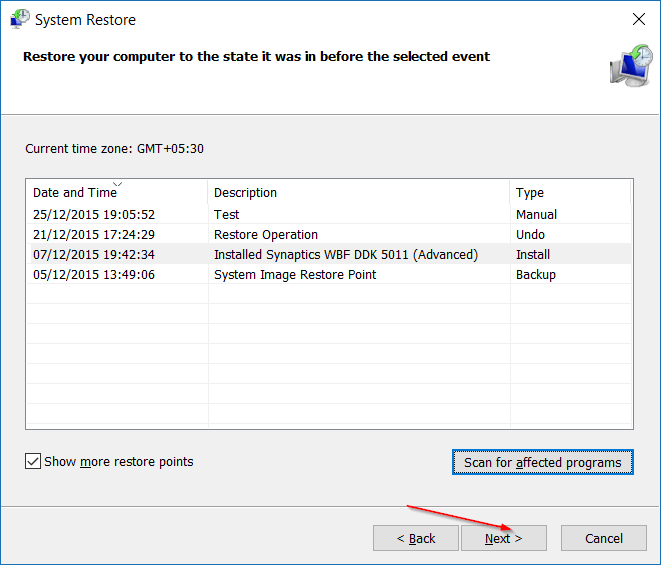Click the Next button

click(504, 538)
